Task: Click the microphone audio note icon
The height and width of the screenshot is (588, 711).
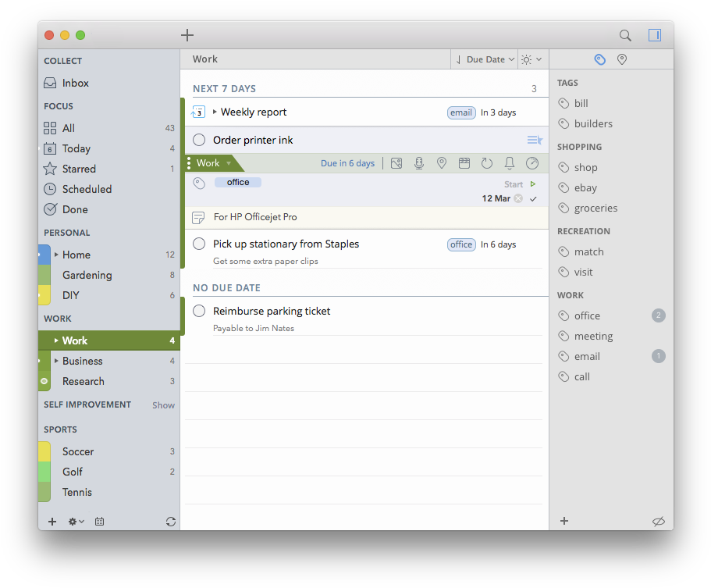Action: pyautogui.click(x=419, y=163)
